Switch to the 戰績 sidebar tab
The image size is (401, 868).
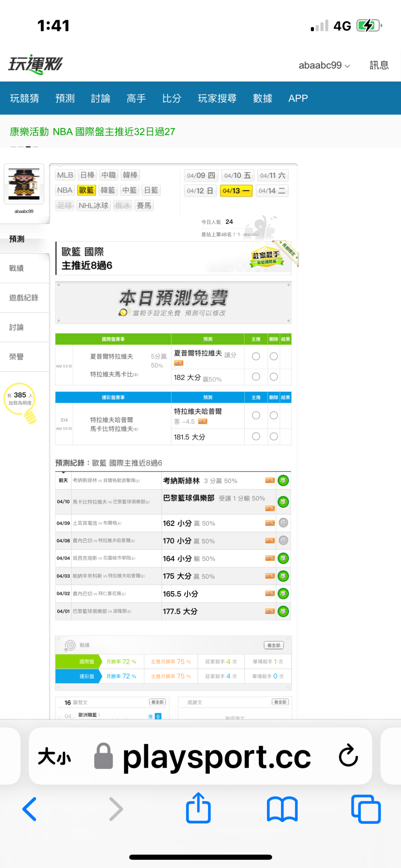(x=17, y=268)
